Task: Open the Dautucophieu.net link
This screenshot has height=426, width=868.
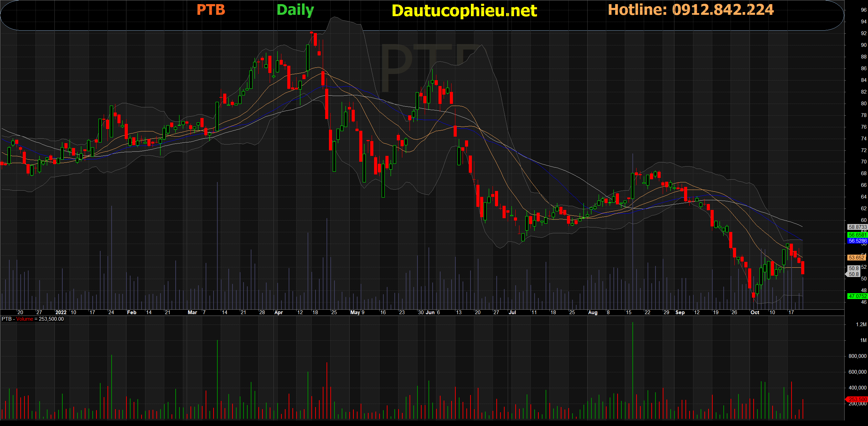Action: 464,11
